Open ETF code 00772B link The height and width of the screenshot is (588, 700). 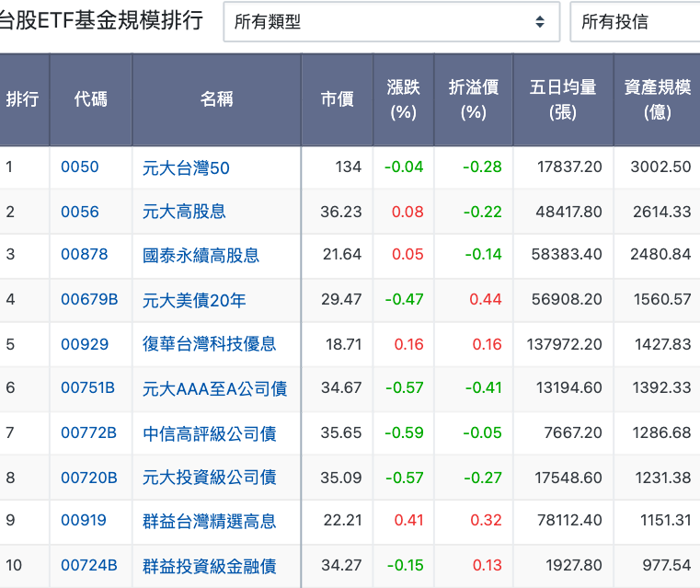pyautogui.click(x=88, y=432)
